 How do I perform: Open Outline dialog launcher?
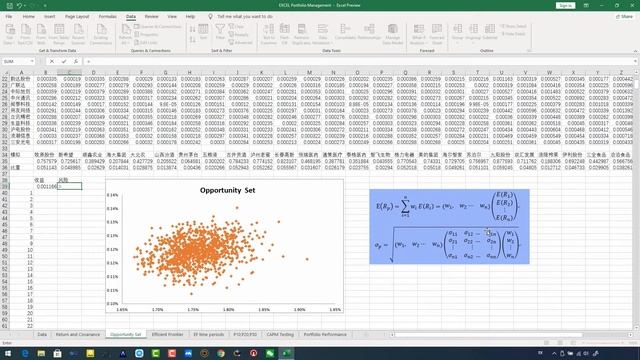[529, 51]
